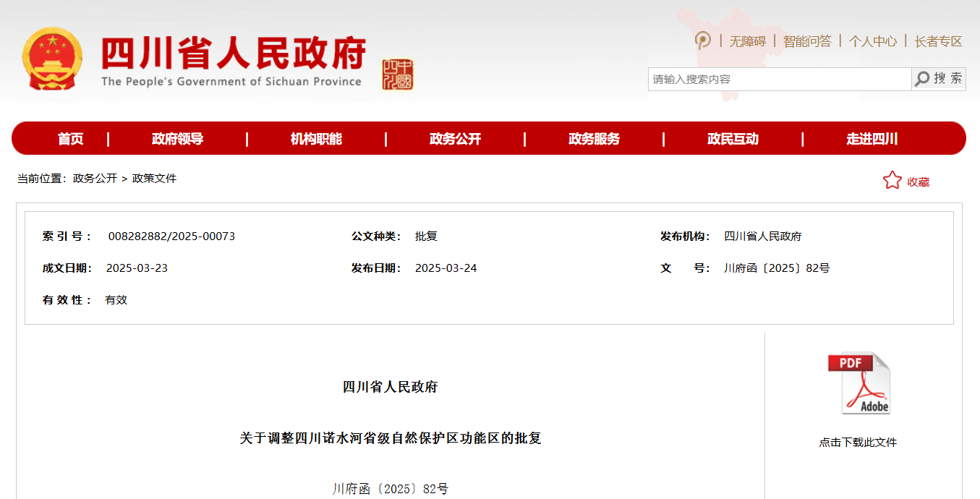Open the 智能问答 link
Viewport: 980px width, 499px height.
coord(807,41)
